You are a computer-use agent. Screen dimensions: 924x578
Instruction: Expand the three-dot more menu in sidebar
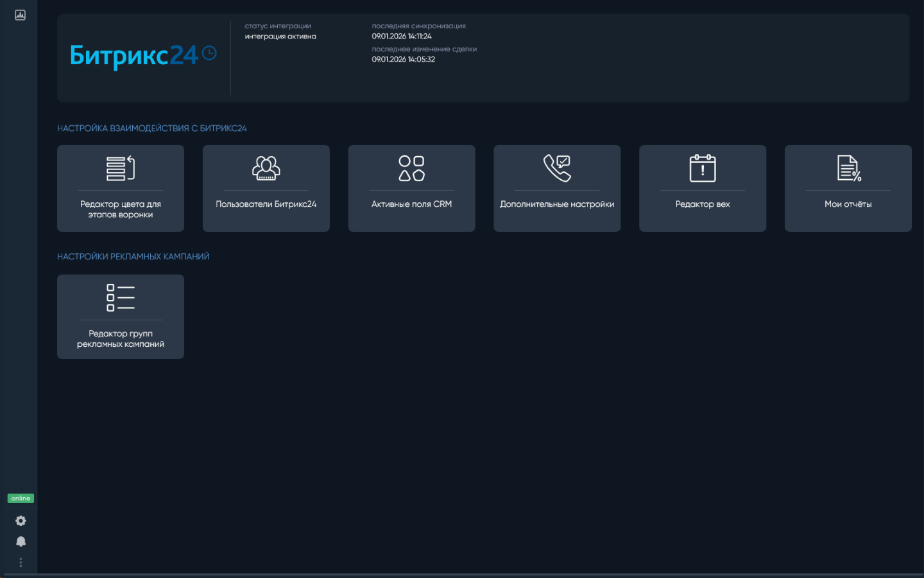click(x=21, y=563)
